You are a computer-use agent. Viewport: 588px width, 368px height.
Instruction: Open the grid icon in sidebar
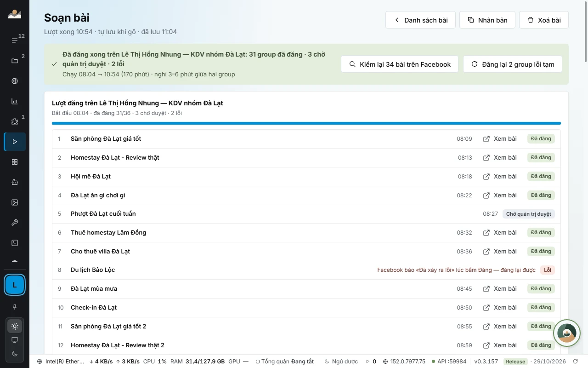click(15, 162)
